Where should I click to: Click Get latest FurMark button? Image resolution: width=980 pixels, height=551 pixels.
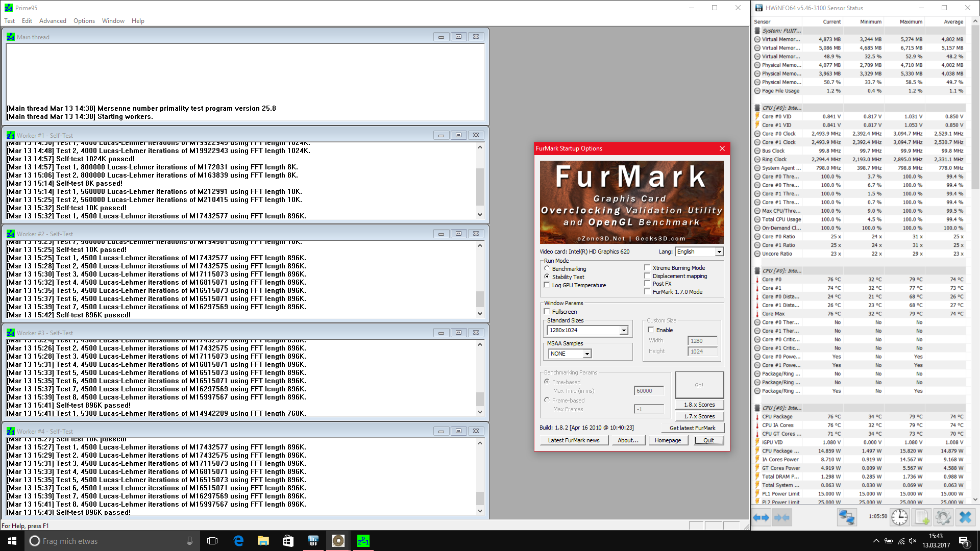point(692,428)
